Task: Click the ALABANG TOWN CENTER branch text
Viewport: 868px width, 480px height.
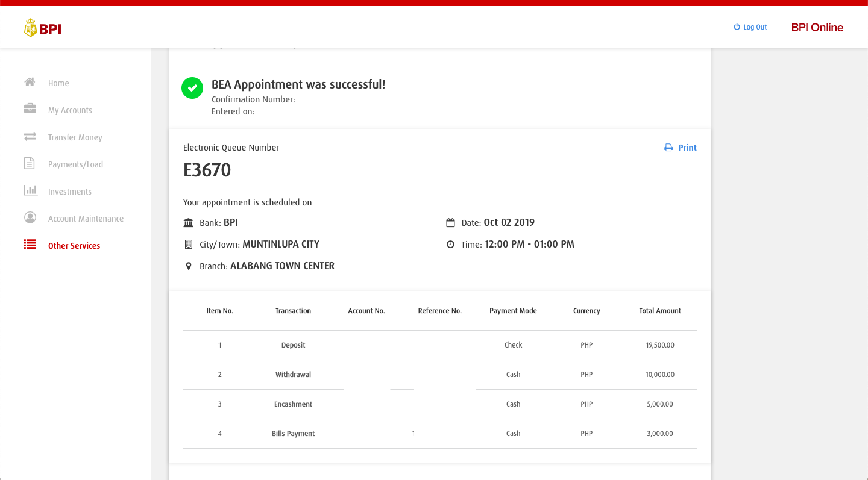Action: (282, 266)
